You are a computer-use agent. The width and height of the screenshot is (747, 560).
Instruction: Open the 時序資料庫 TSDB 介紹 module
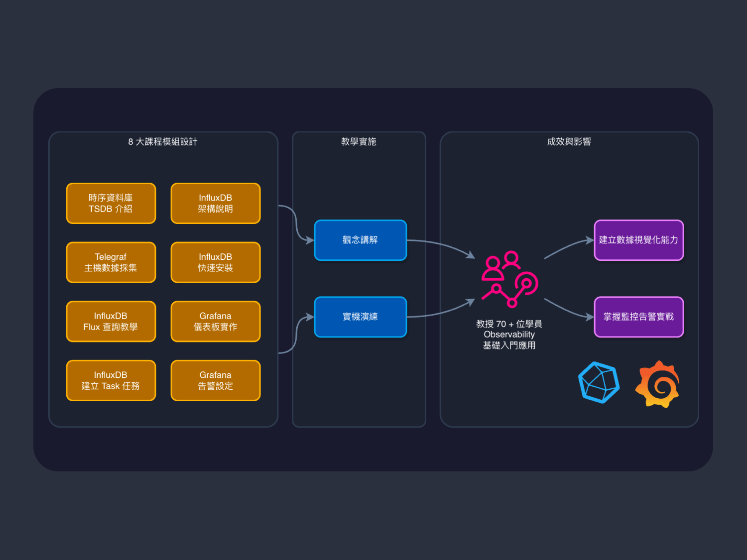[111, 203]
